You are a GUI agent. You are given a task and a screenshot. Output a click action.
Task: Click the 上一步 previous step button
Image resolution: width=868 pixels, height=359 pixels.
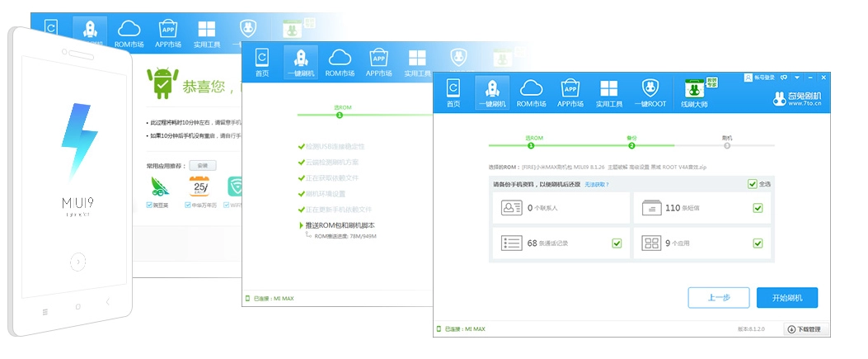click(x=719, y=298)
